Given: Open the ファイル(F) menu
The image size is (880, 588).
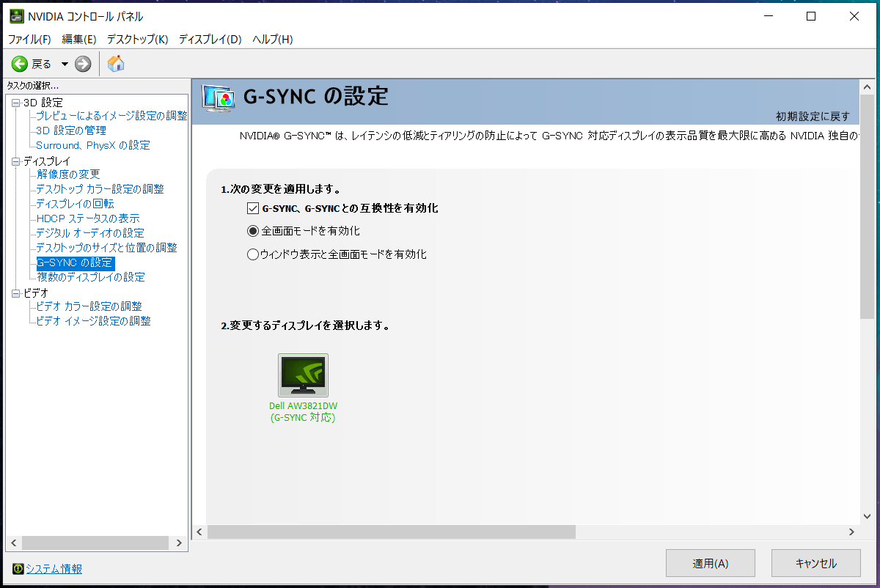Looking at the screenshot, I should coord(29,39).
